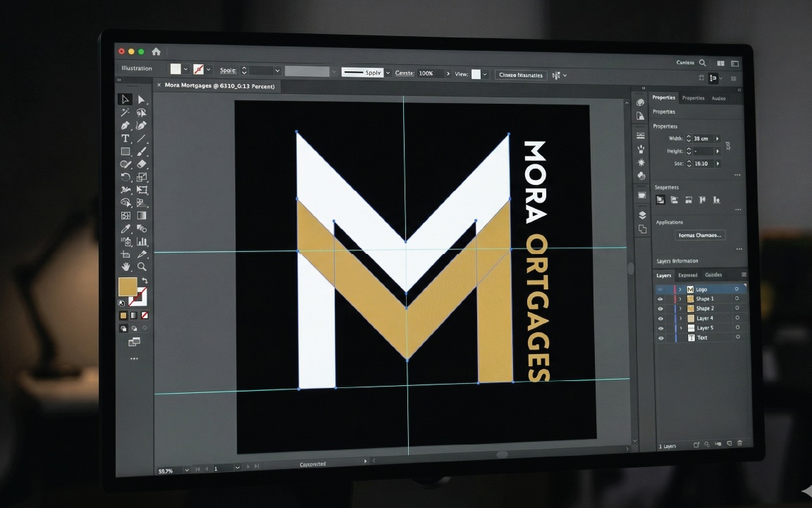Image resolution: width=812 pixels, height=508 pixels.
Task: Activate the Hand tool
Action: 126,267
